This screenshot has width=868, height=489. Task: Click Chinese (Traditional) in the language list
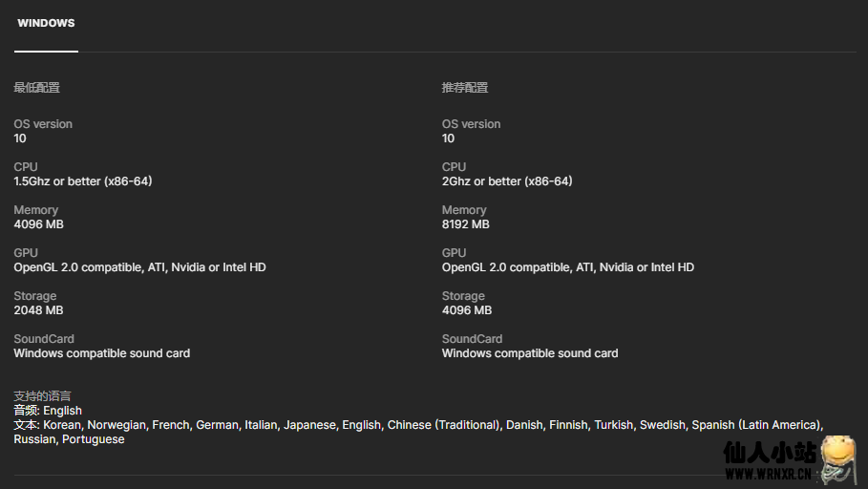click(444, 425)
